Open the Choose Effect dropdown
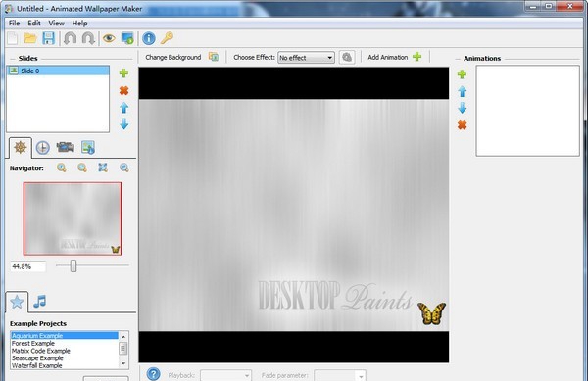 [x=306, y=58]
